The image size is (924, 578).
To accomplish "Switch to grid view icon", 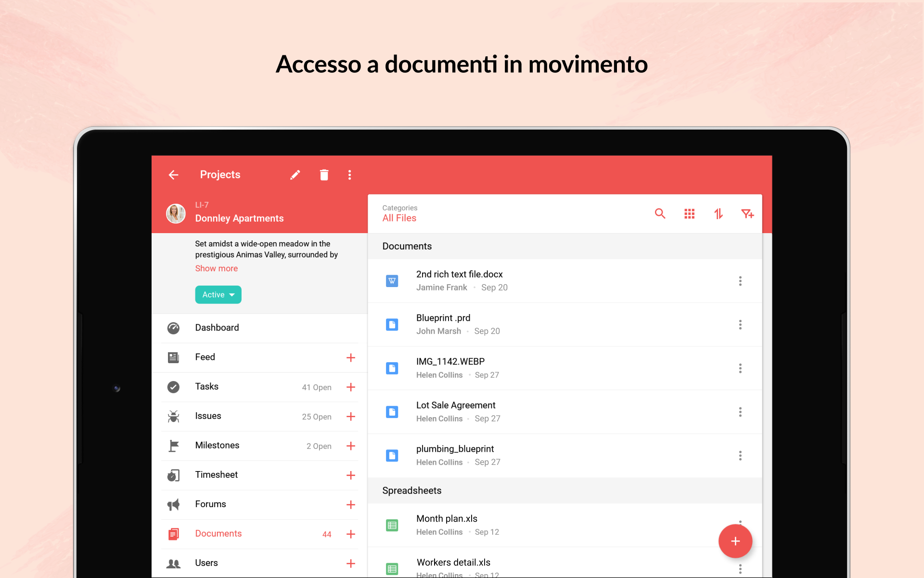I will coord(689,214).
